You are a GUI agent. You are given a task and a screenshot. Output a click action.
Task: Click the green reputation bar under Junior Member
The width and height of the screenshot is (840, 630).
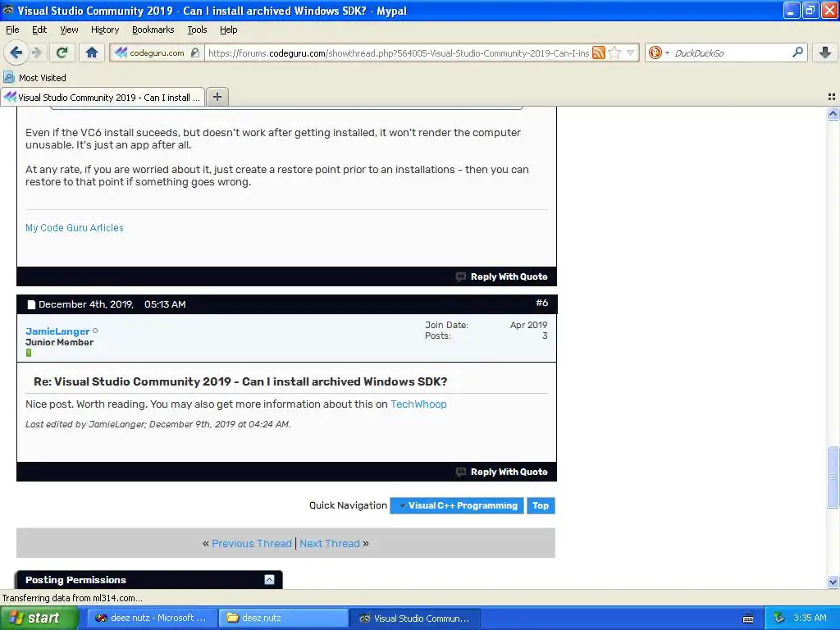pyautogui.click(x=29, y=353)
